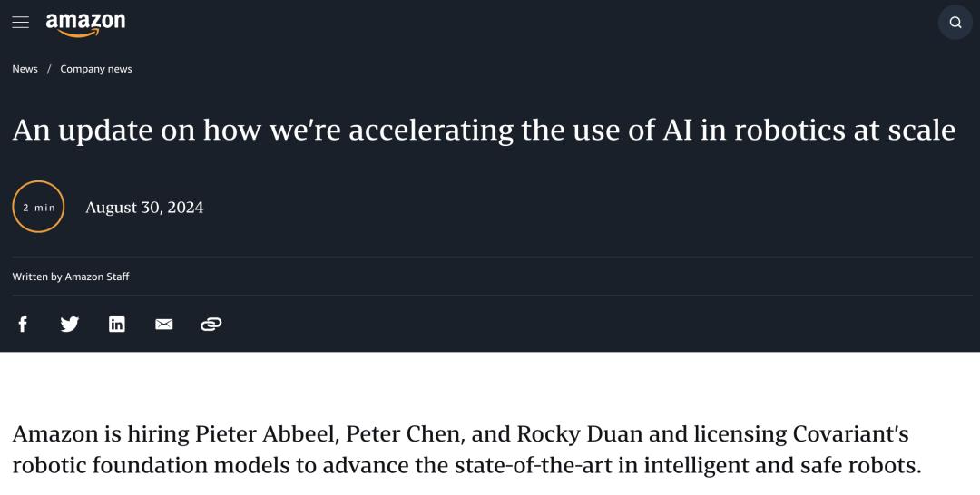Click the August 30, 2024 date

tap(144, 208)
